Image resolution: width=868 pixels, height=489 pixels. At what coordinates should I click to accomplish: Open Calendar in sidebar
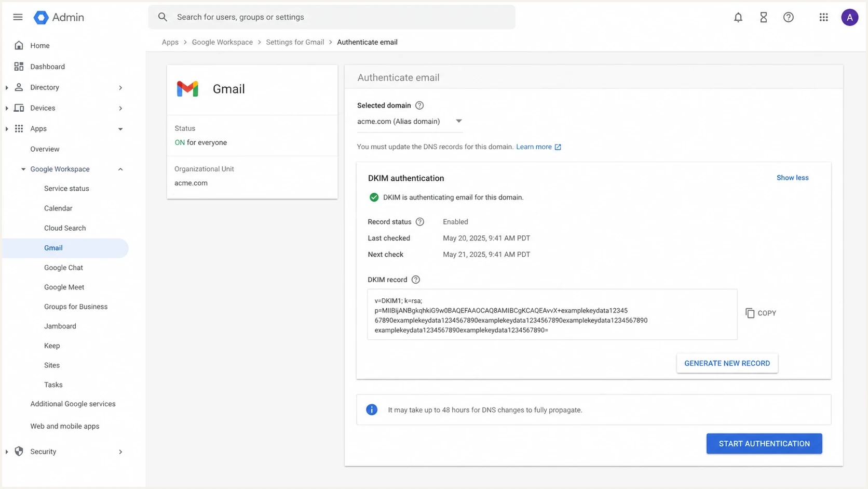coord(58,208)
